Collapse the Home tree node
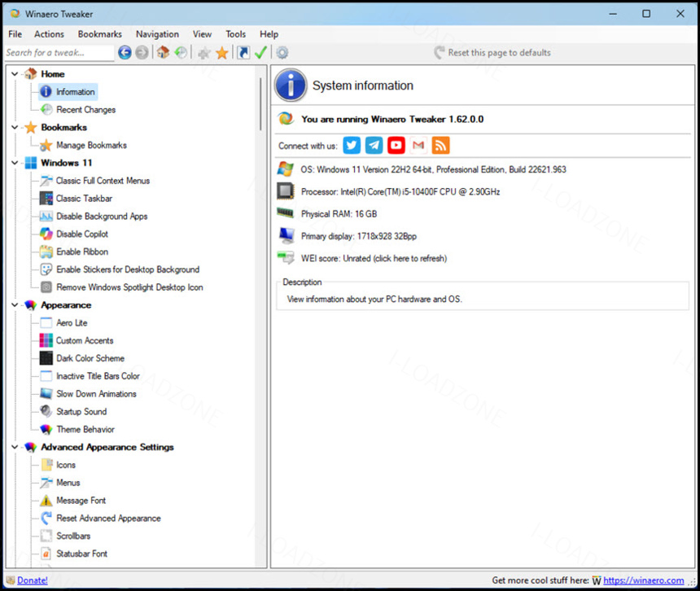 (x=15, y=74)
